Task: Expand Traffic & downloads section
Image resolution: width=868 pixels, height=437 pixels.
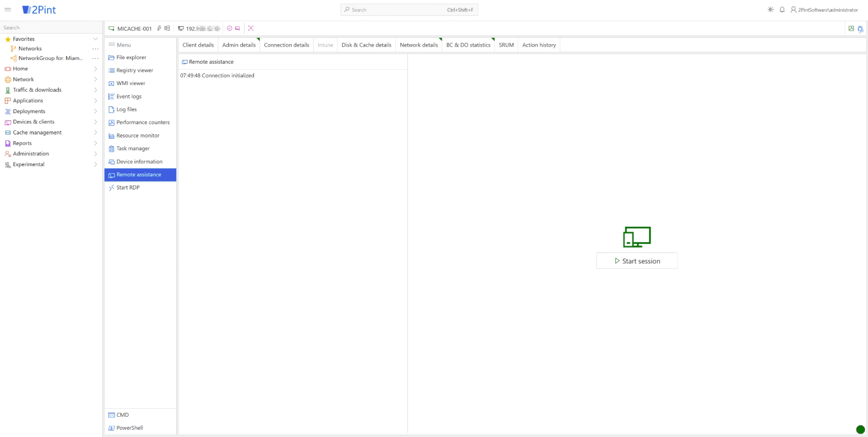Action: pos(95,90)
